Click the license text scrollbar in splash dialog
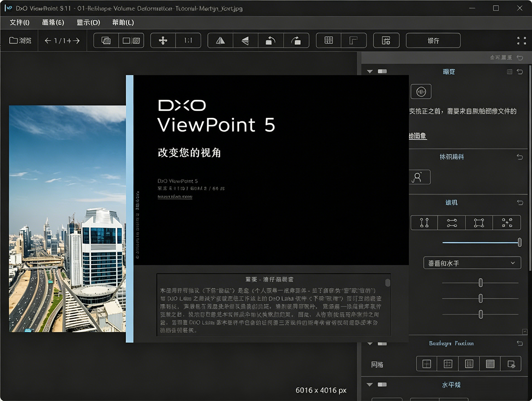 pos(388,283)
